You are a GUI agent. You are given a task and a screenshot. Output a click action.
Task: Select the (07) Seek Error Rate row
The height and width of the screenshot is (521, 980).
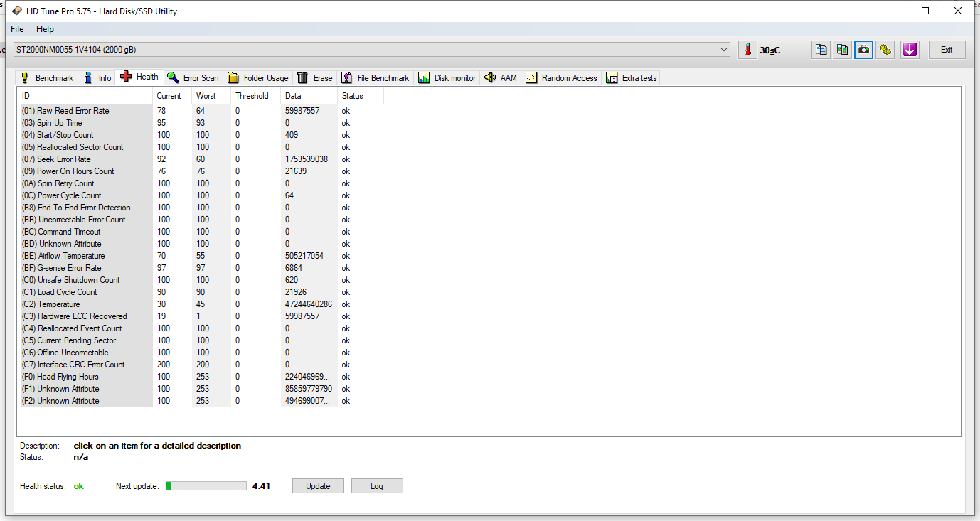pos(201,159)
